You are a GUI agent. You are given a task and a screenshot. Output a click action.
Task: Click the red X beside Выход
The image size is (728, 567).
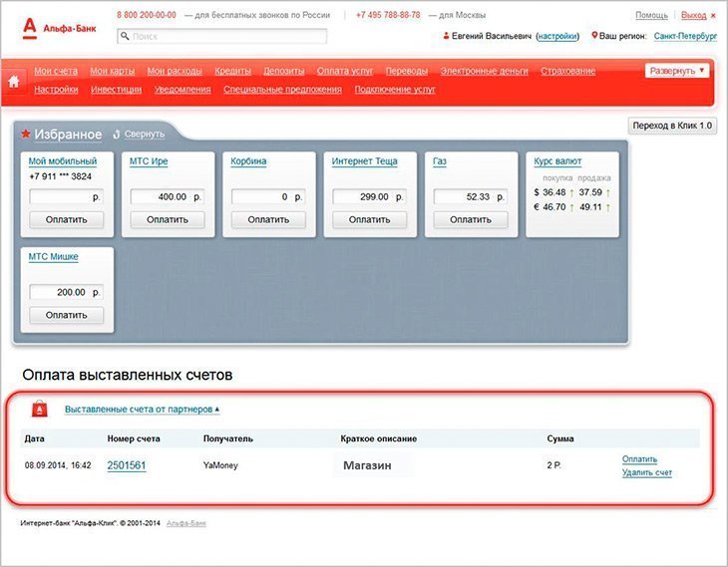713,16
